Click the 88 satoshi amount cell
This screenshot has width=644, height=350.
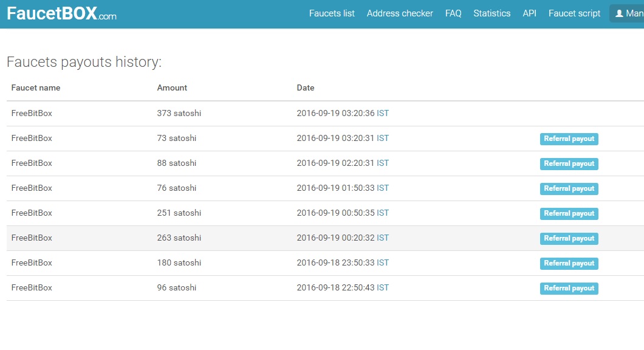tap(177, 163)
